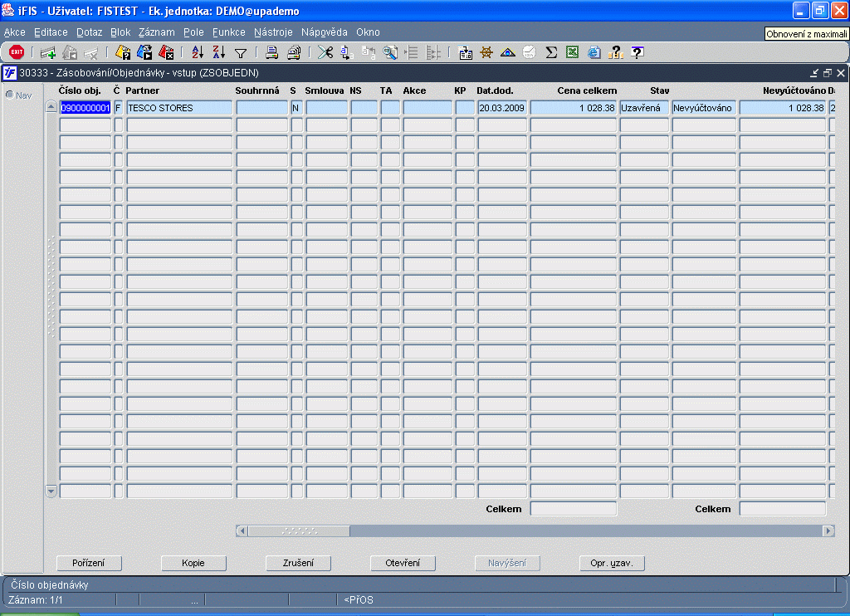Image resolution: width=850 pixels, height=616 pixels.
Task: Click the window question mark help icon
Action: pos(637,52)
